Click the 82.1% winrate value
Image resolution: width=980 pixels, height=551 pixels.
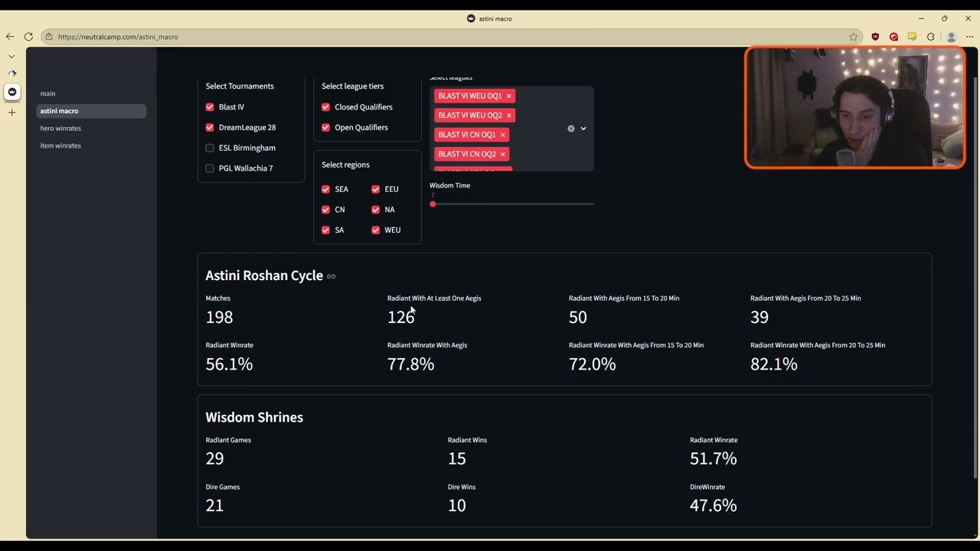(x=773, y=364)
